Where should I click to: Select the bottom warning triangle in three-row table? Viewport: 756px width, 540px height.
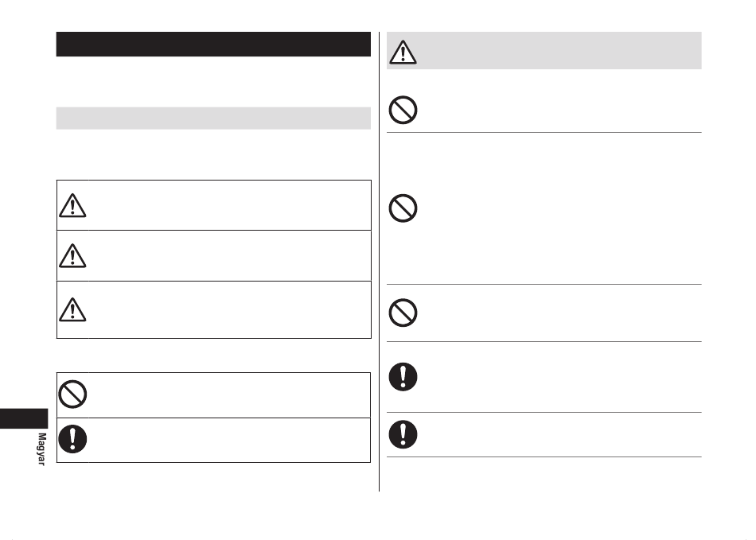tap(72, 309)
